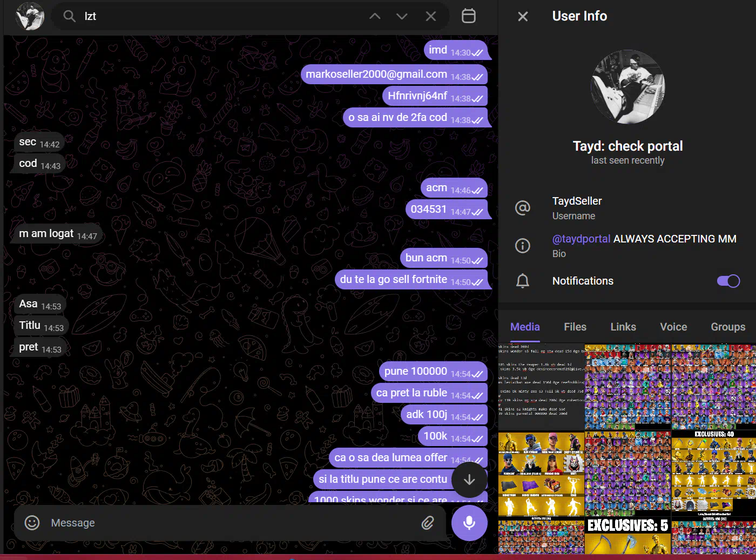Switch to the Files tab

coord(575,327)
